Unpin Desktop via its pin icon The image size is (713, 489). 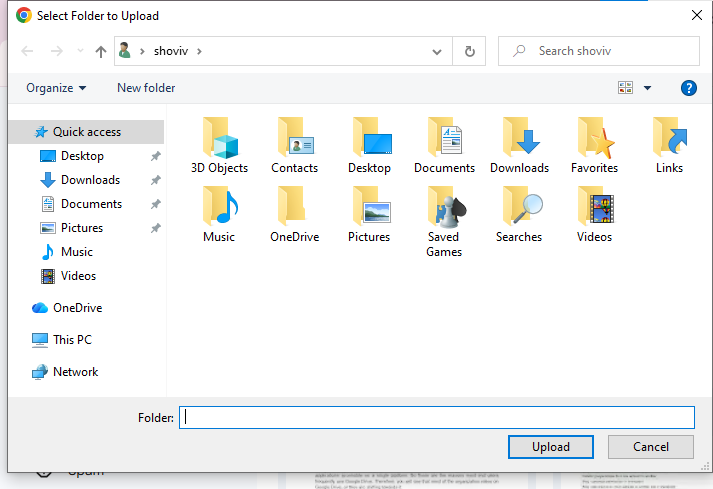coord(156,156)
